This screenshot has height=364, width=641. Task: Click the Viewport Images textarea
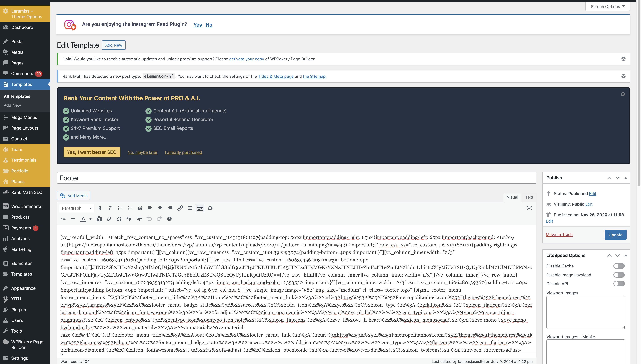click(585, 313)
